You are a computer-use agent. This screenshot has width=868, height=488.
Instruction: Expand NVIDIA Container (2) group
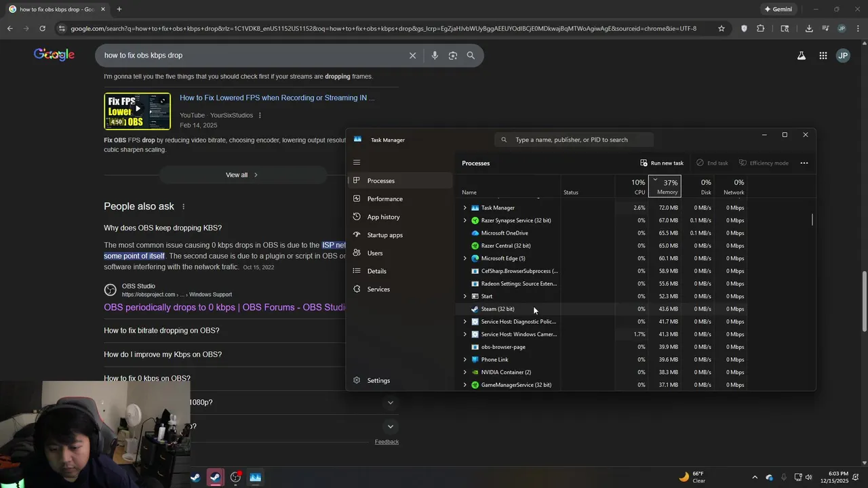465,372
